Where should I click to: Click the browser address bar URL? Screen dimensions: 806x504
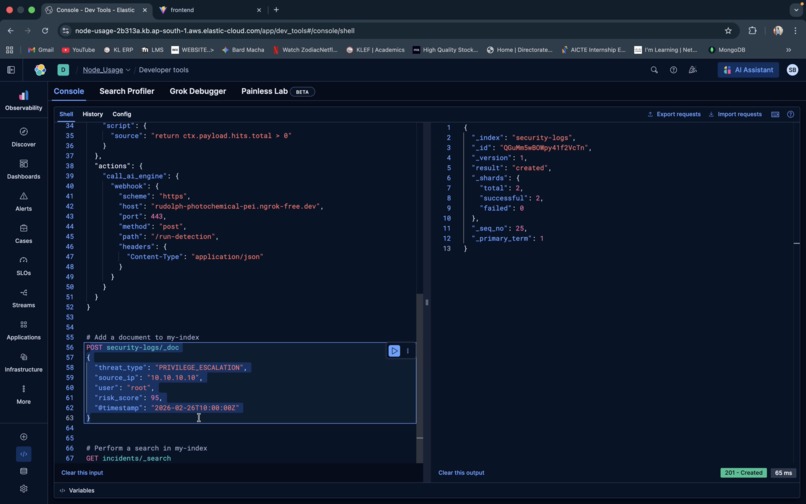coord(214,31)
